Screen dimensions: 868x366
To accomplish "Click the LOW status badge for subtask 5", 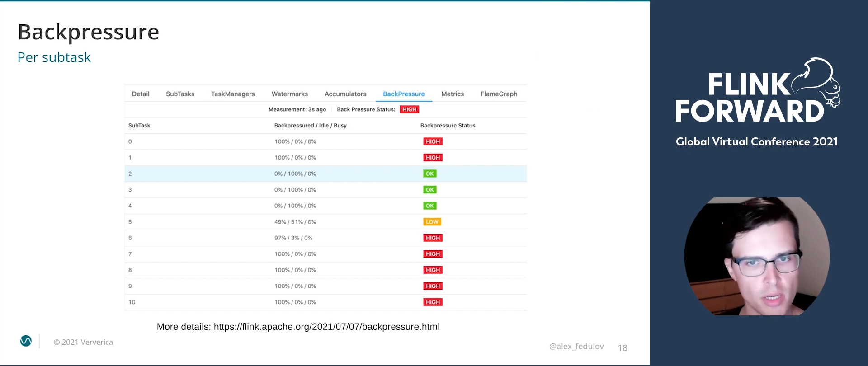I will (x=432, y=222).
